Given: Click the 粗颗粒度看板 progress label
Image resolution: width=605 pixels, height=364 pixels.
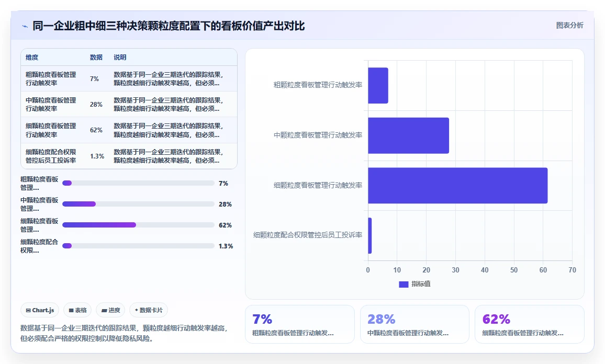Looking at the screenshot, I should tap(39, 183).
